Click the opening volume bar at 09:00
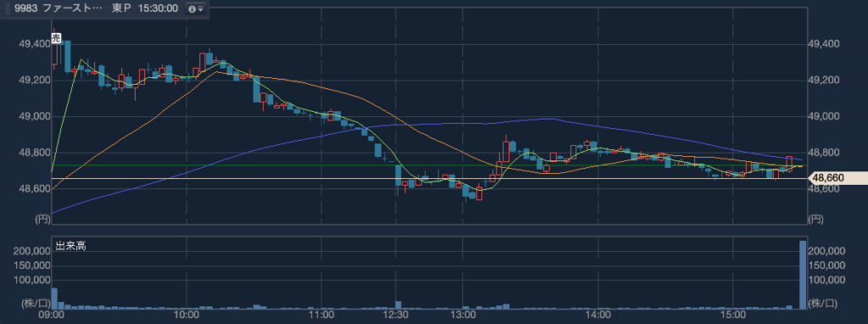Screen dimensions: 868x324 pyautogui.click(x=54, y=298)
